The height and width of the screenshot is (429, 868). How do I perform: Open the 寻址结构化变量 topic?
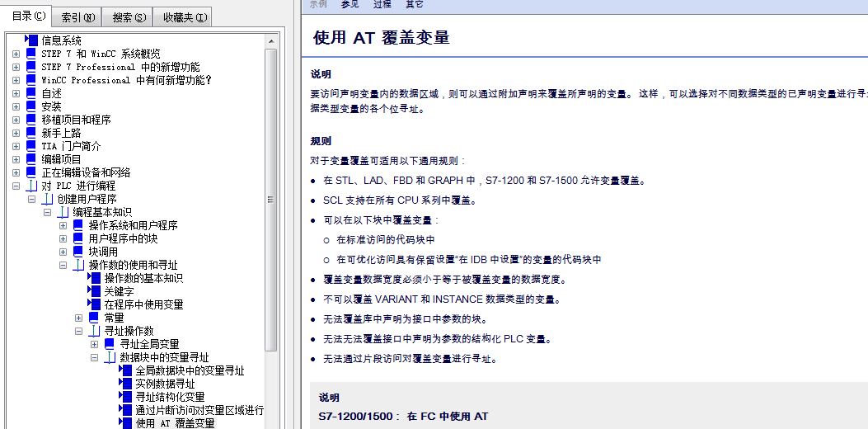[170, 397]
